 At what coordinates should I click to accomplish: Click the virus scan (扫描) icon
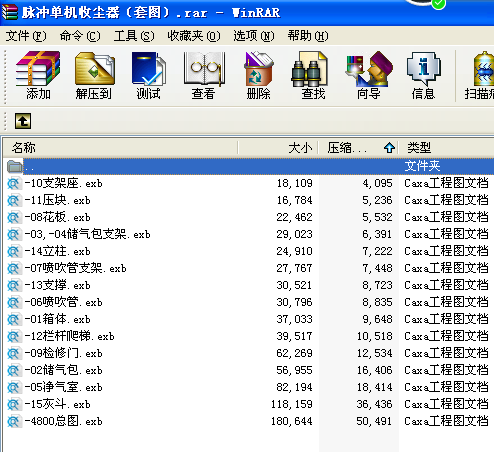tap(480, 75)
